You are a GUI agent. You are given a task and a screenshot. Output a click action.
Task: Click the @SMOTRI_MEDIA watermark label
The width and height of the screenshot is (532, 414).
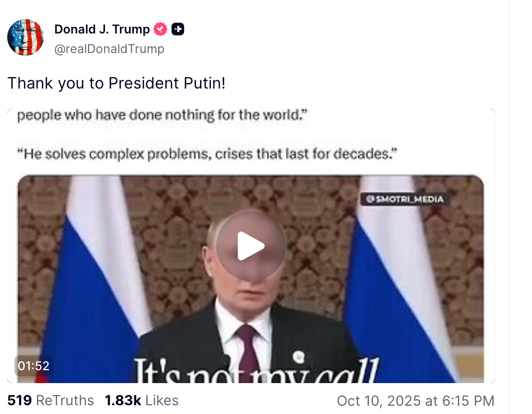(405, 199)
